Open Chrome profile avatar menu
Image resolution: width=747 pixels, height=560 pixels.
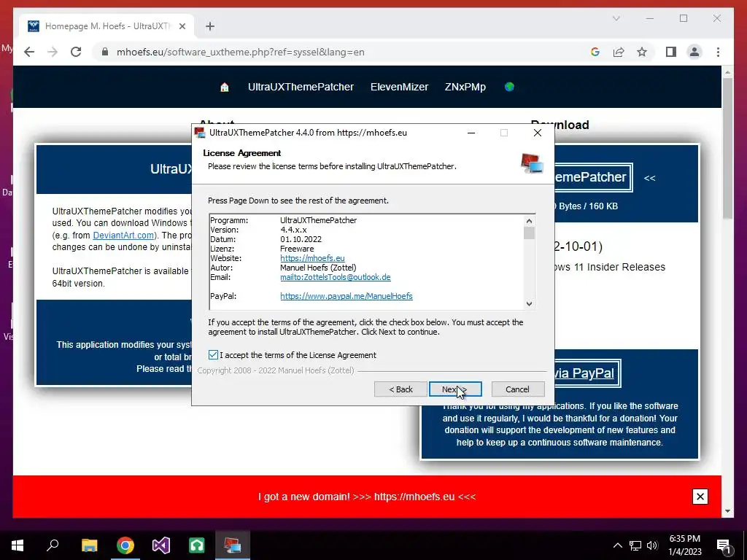[694, 52]
